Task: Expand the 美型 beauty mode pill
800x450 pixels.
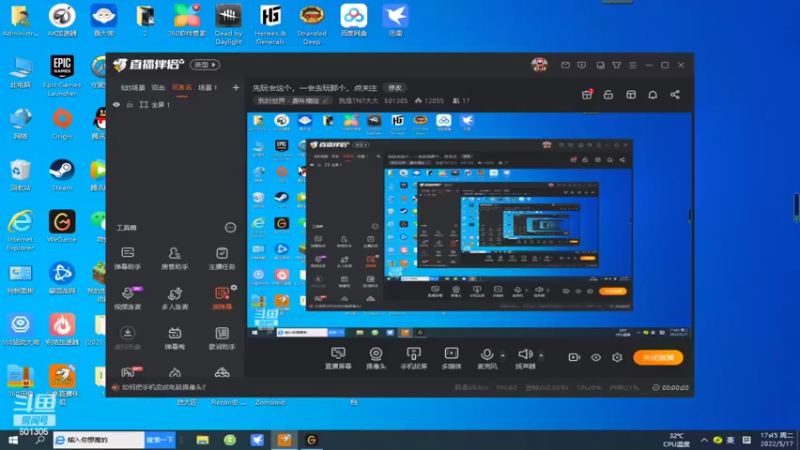Action: [x=205, y=65]
